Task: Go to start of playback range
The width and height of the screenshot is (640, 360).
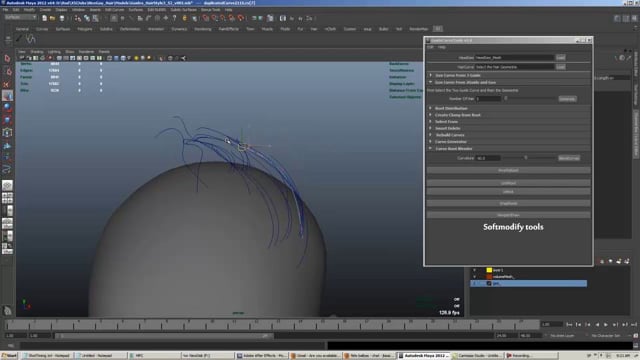Action: click(x=569, y=324)
